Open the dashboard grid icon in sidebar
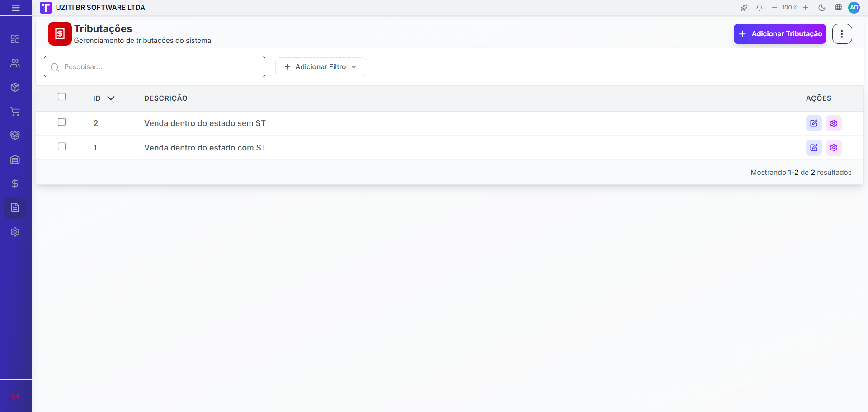 click(x=15, y=39)
